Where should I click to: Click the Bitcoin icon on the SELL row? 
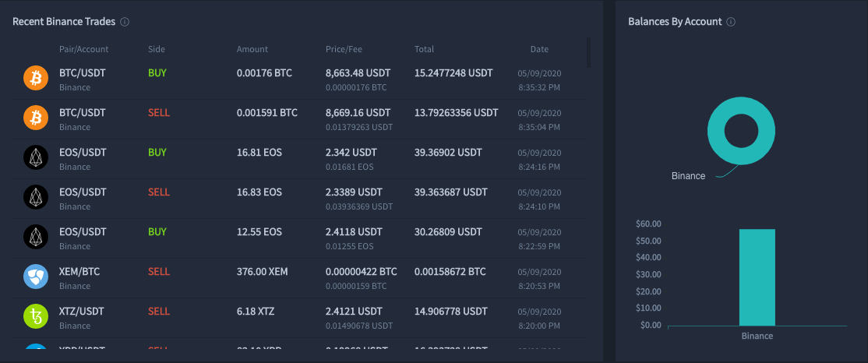pos(36,119)
